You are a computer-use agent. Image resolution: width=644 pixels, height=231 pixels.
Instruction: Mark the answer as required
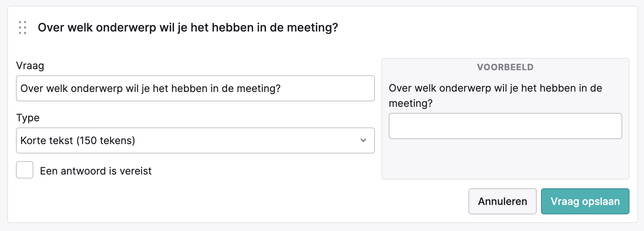click(25, 170)
